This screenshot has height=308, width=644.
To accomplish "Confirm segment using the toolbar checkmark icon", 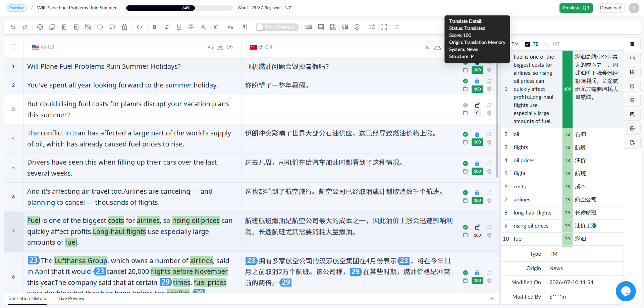I will click(x=40, y=27).
